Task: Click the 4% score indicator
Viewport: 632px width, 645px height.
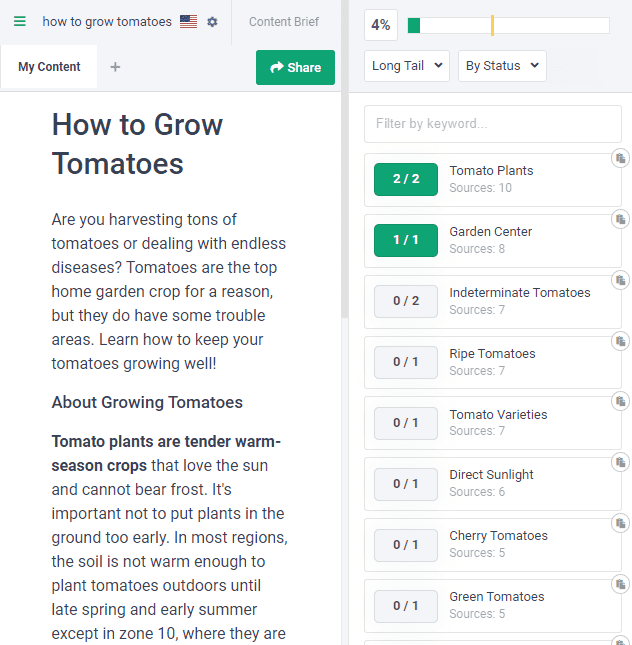Action: (381, 25)
